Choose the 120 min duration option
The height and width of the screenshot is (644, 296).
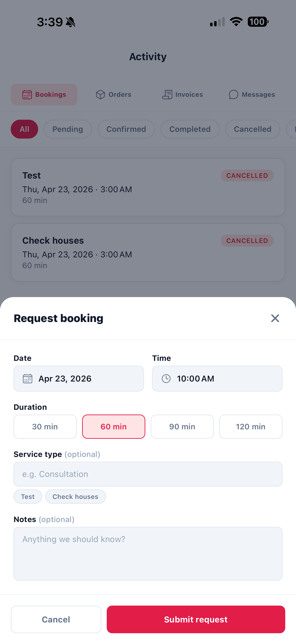click(x=250, y=426)
